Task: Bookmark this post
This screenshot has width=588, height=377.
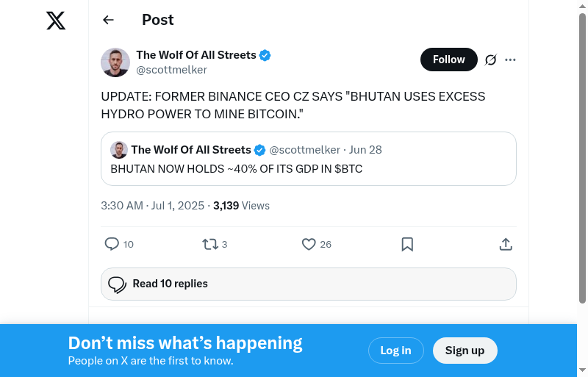Action: (x=407, y=244)
